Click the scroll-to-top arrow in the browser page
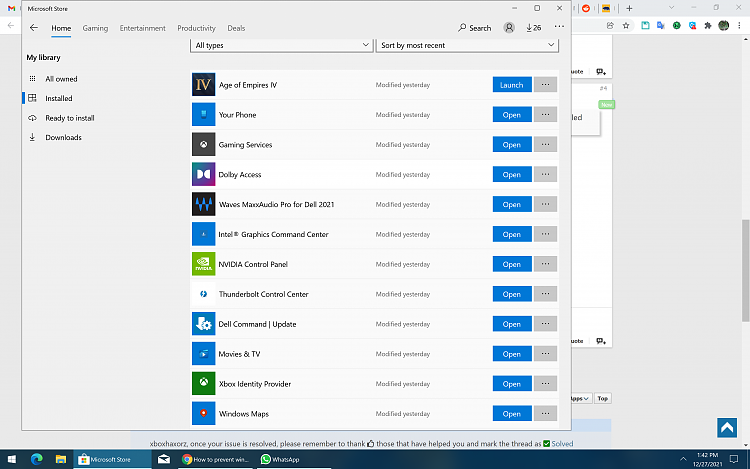The image size is (750, 469). pyautogui.click(x=727, y=427)
